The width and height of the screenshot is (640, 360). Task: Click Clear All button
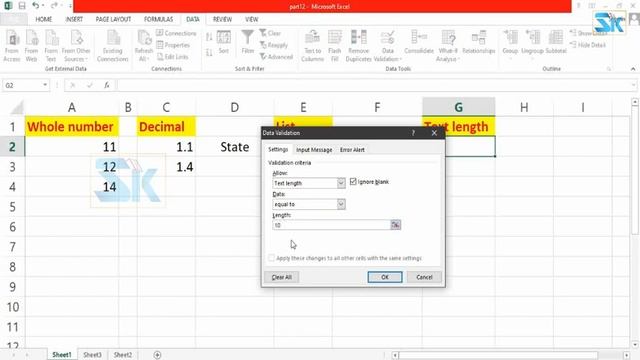pyautogui.click(x=282, y=277)
